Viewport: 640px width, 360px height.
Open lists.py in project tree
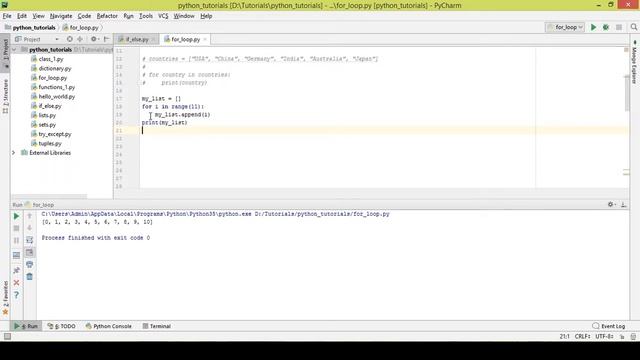pyautogui.click(x=47, y=115)
